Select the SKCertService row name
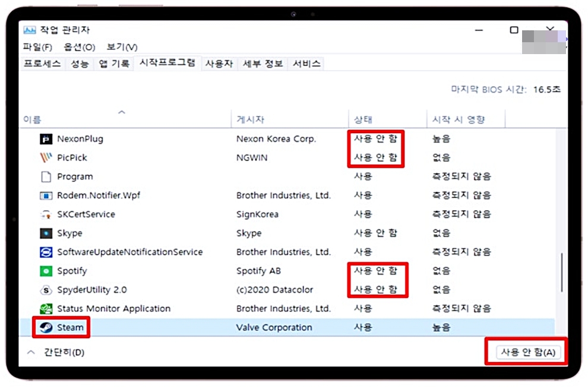Screen dimensions: 588x387 pos(86,215)
